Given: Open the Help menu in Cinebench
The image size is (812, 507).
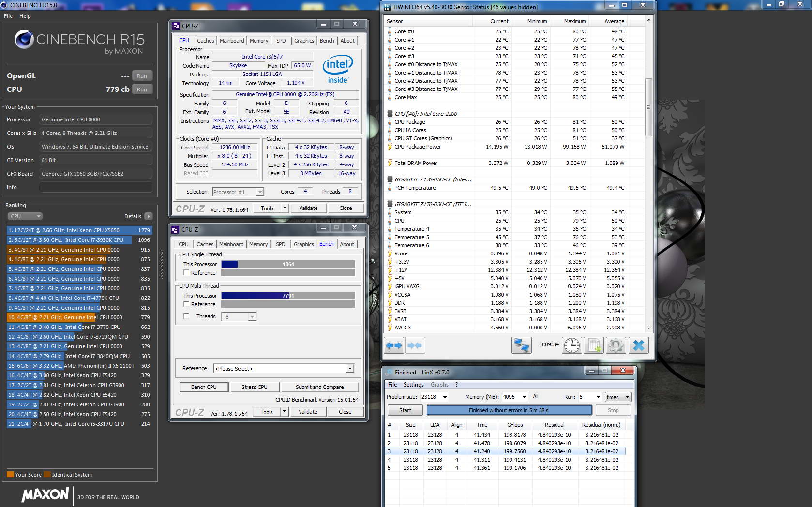Looking at the screenshot, I should (x=25, y=16).
